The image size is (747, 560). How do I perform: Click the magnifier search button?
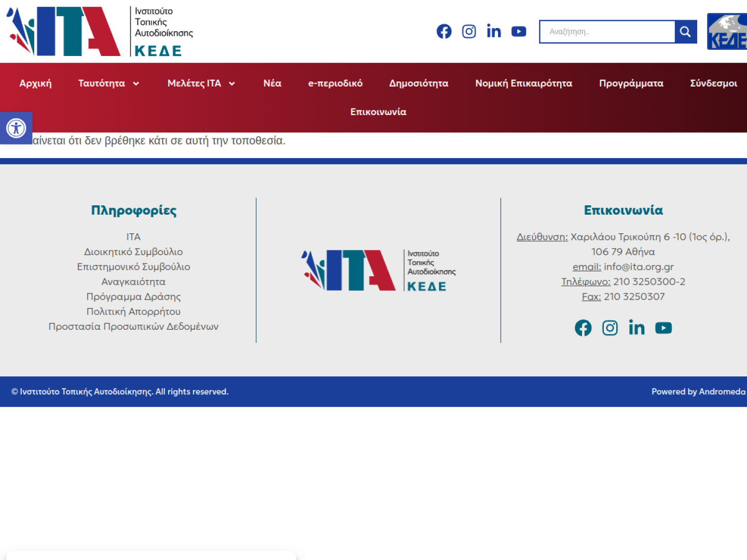coord(685,32)
